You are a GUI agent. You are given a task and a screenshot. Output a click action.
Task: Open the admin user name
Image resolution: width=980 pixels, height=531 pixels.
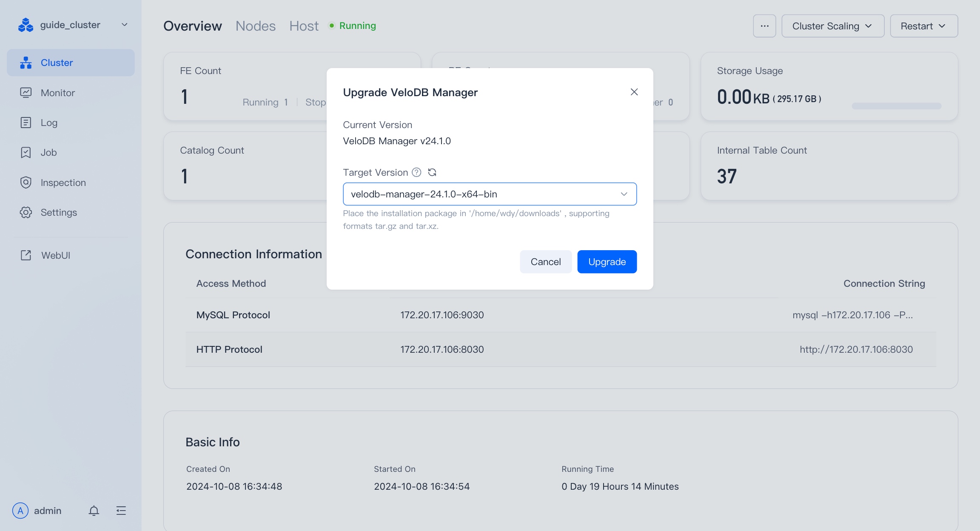[x=48, y=511]
